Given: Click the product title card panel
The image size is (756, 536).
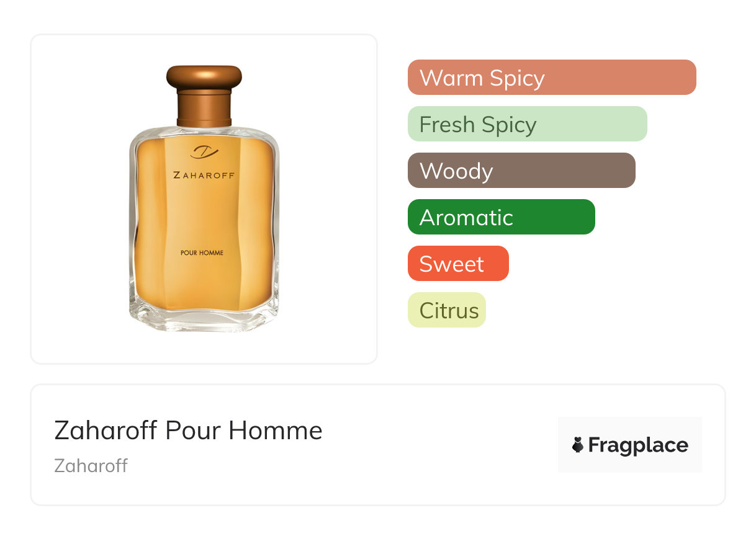Looking at the screenshot, I should 378,445.
